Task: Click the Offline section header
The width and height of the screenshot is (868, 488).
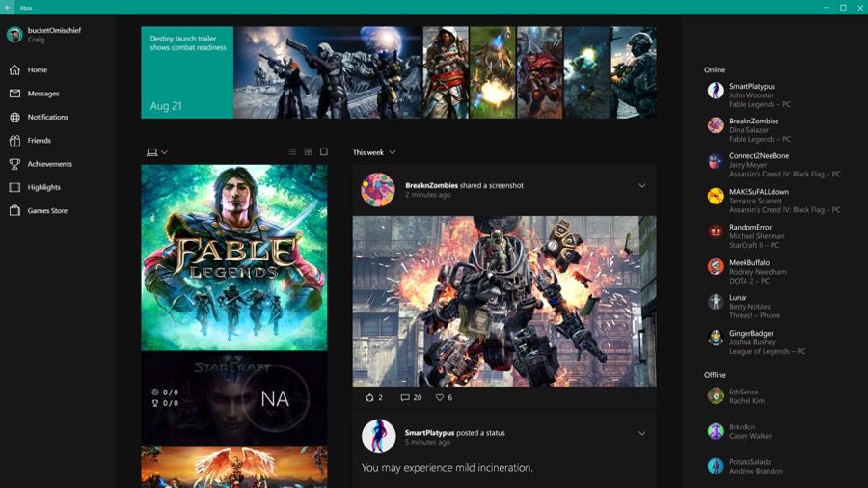Action: tap(715, 375)
